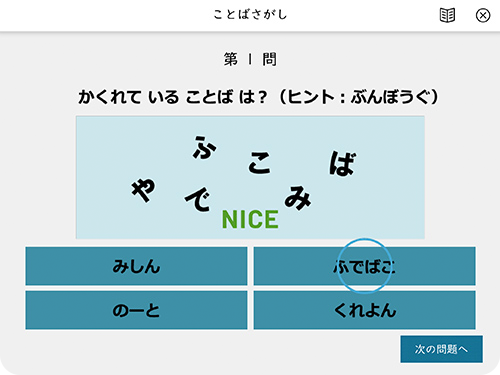Image resolution: width=500 pixels, height=375 pixels.
Task: Close the ことばさがし game with the X icon
Action: (483, 15)
